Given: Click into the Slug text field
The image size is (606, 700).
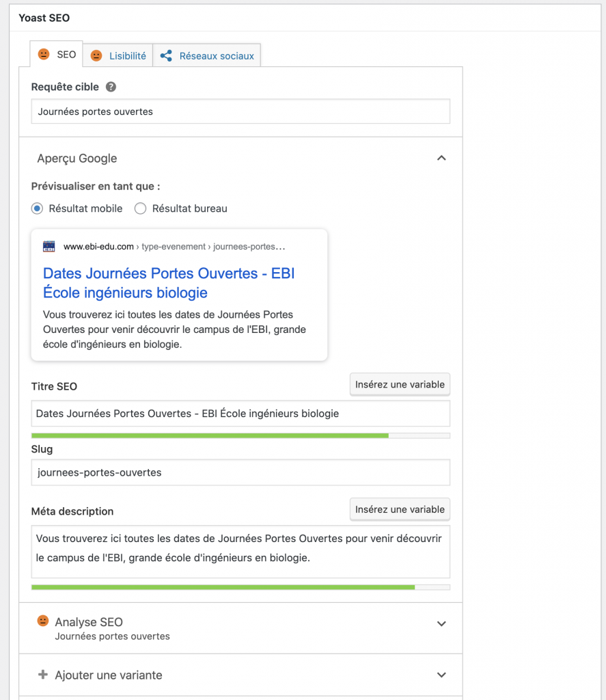Looking at the screenshot, I should 240,472.
